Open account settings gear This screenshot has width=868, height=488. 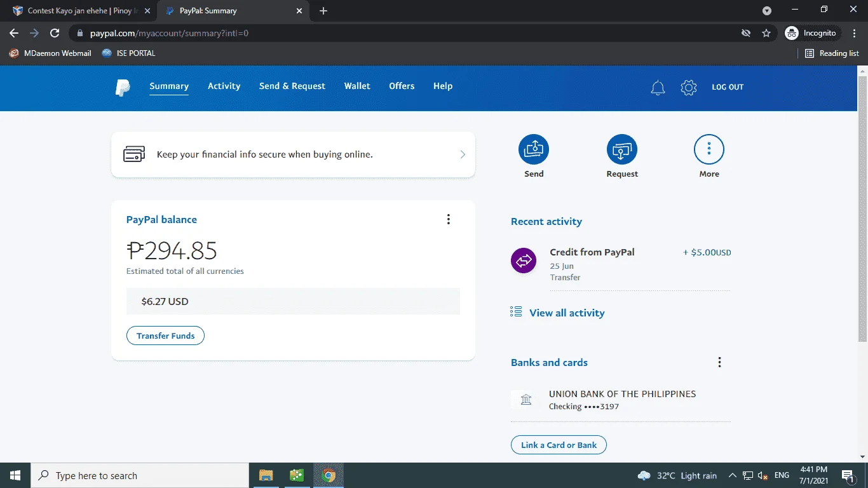tap(689, 88)
